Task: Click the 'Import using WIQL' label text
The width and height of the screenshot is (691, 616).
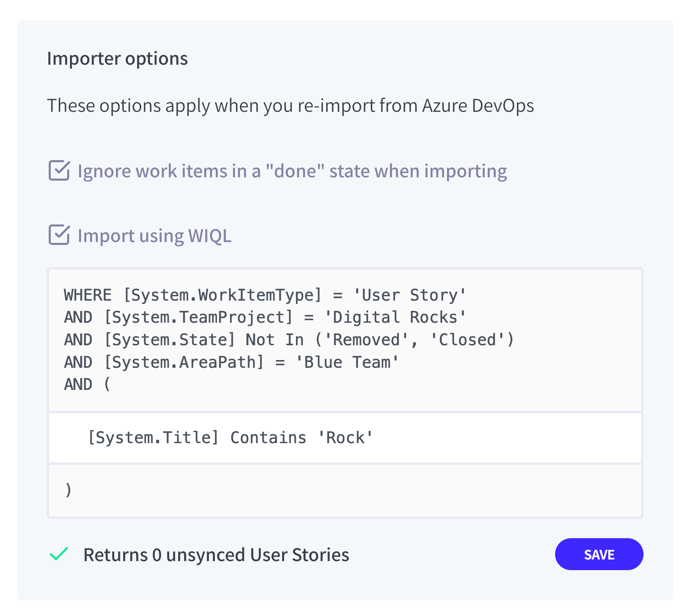Action: (x=154, y=236)
